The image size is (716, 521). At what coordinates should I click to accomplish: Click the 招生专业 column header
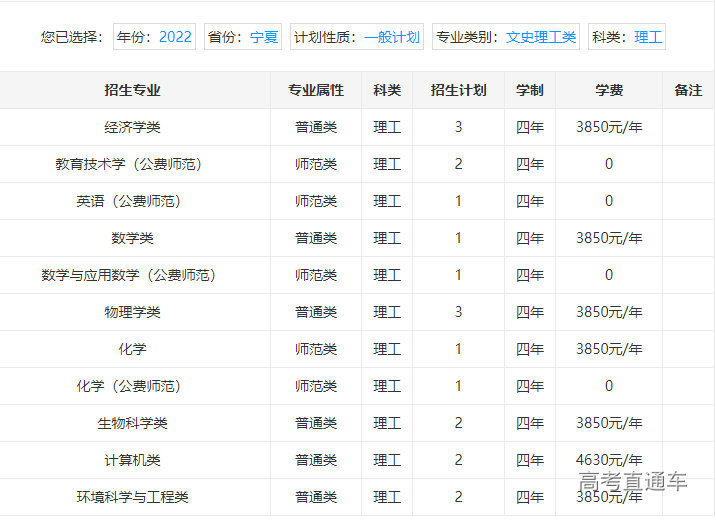coord(132,90)
